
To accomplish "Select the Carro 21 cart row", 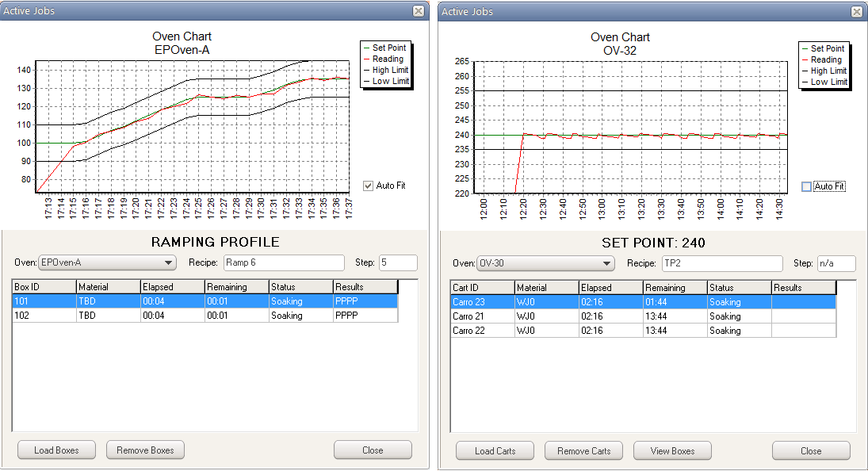I will click(482, 316).
